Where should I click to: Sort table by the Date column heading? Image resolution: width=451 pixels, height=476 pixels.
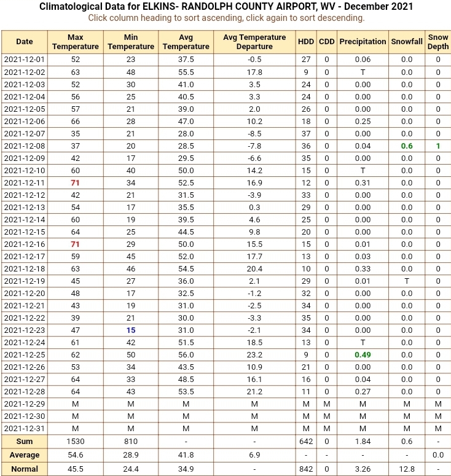(25, 42)
